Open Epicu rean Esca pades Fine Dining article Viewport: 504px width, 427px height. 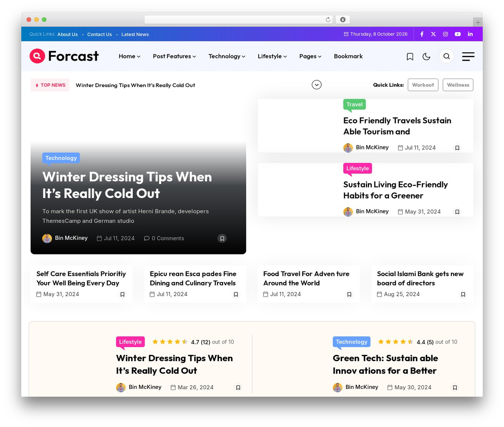point(193,278)
